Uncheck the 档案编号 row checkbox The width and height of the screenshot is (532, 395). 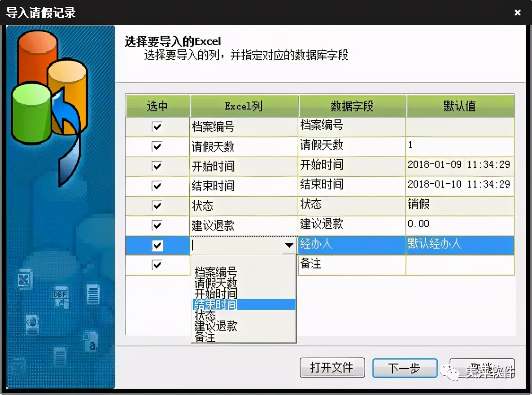(x=157, y=127)
